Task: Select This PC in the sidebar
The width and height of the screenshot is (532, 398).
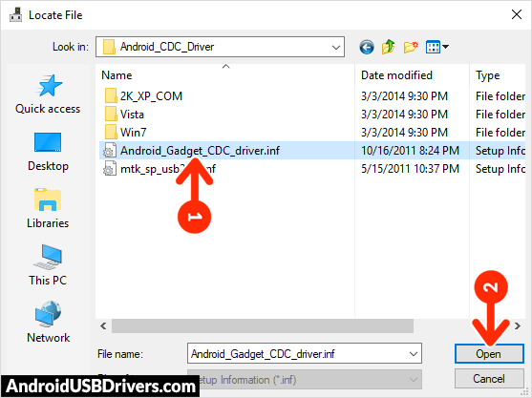Action: [x=48, y=265]
